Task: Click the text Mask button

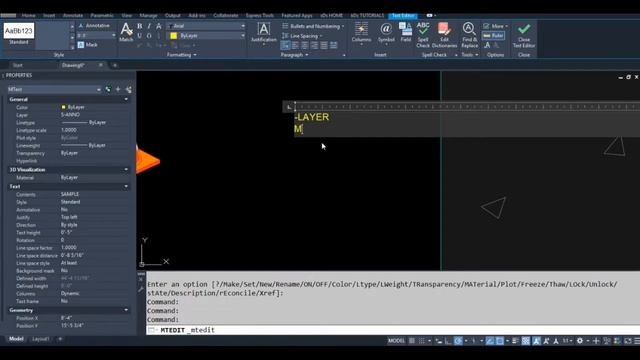Action: pos(88,45)
